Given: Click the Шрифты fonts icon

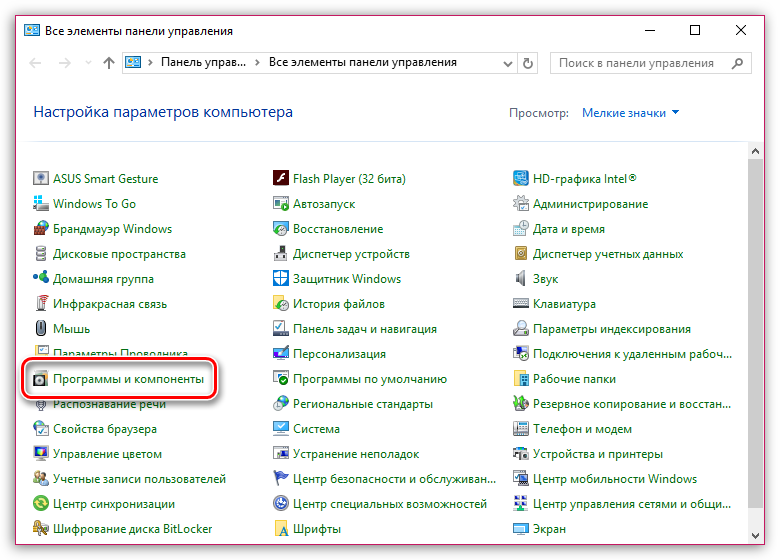Looking at the screenshot, I should [x=281, y=529].
